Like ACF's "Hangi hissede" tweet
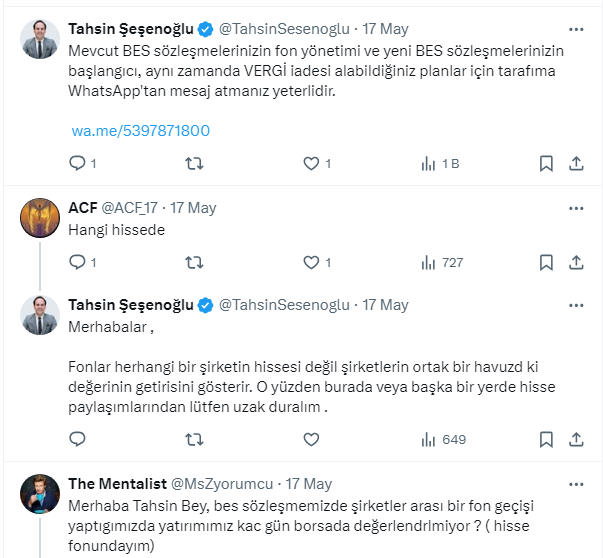Screen dimensions: 603x558 (x=311, y=262)
